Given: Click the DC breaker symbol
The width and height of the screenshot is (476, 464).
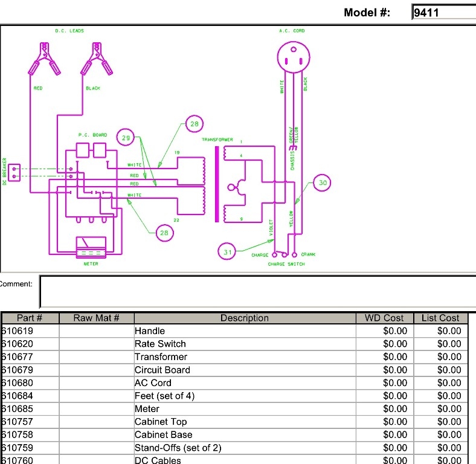Looking at the screenshot, I should (x=14, y=173).
